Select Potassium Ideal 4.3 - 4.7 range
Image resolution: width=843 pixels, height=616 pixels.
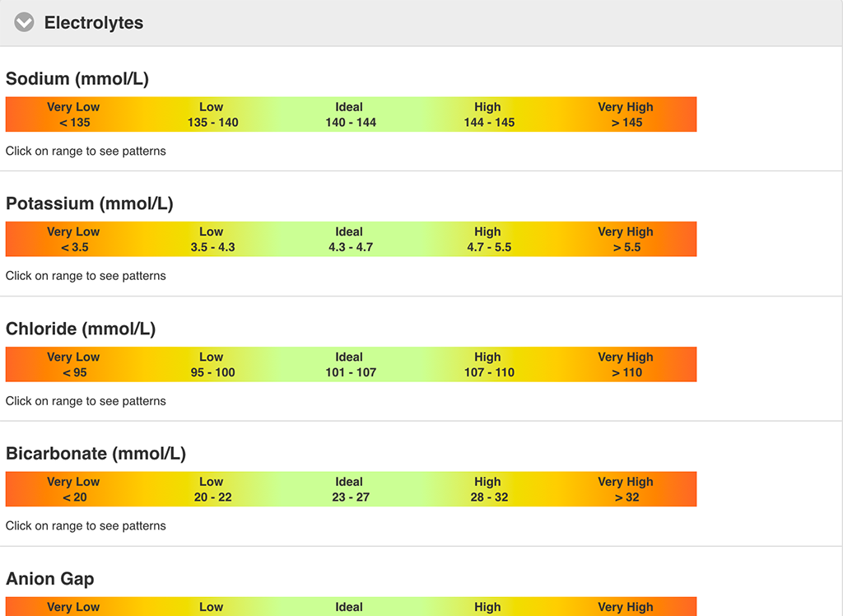[351, 240]
